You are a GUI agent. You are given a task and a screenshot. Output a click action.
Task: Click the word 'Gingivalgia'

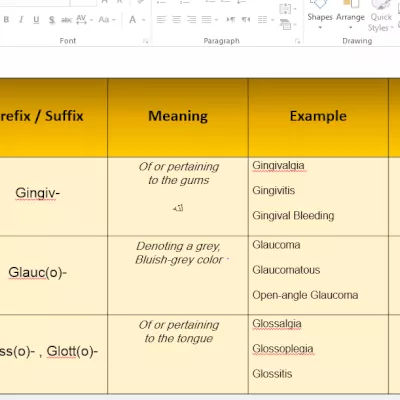[278, 166]
